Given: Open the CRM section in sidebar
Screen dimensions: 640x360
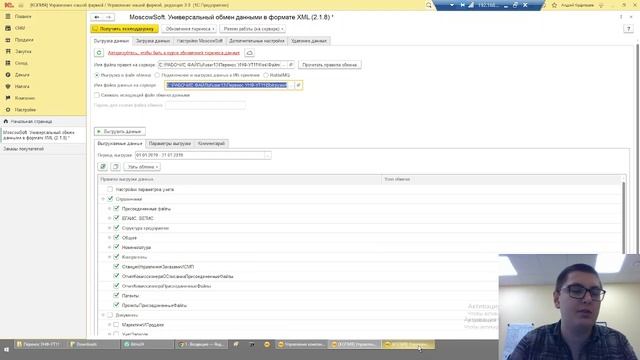Looking at the screenshot, I should pos(20,28).
